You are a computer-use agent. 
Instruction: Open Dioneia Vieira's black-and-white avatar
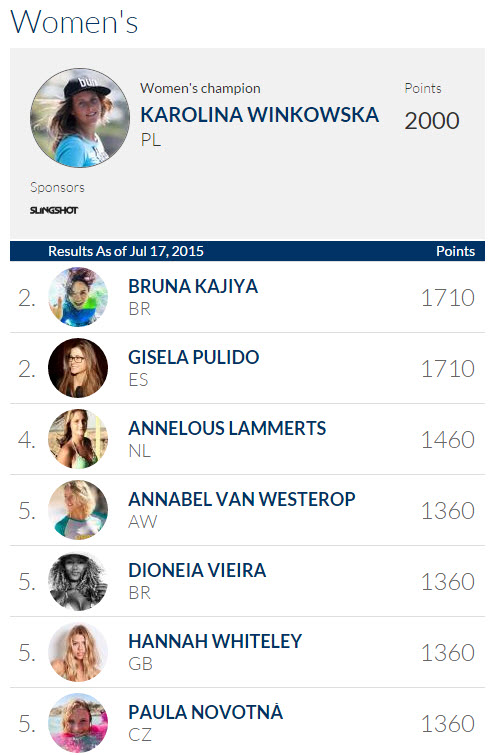pyautogui.click(x=78, y=581)
